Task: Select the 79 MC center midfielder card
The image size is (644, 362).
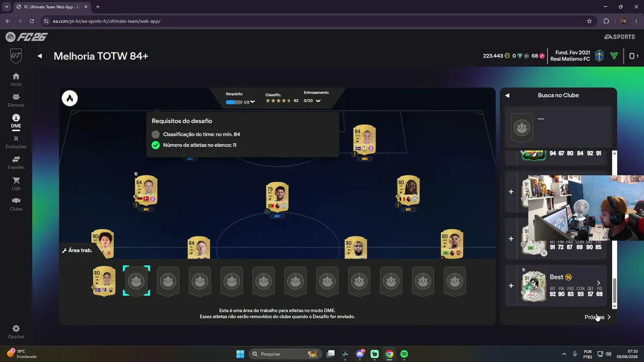Action: click(x=277, y=196)
